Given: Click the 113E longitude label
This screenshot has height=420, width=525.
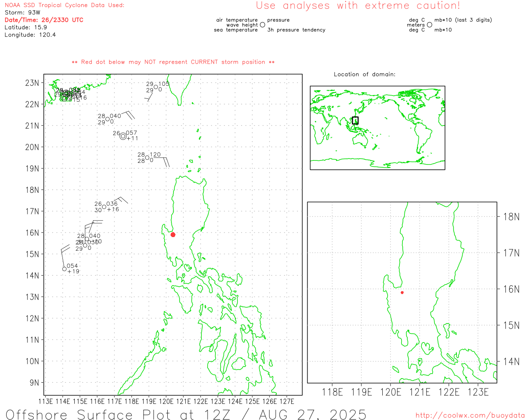Looking at the screenshot, I should (45, 401).
